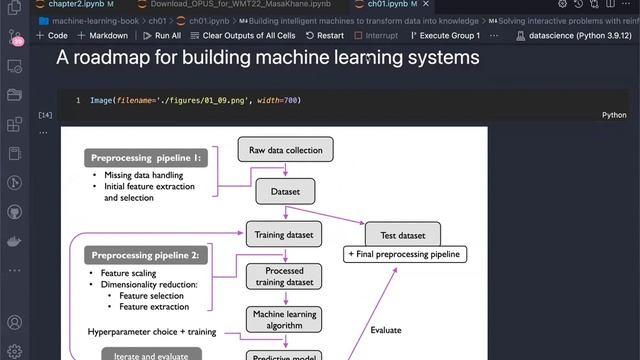
Task: Click the Interrupt kernel button
Action: 376,36
